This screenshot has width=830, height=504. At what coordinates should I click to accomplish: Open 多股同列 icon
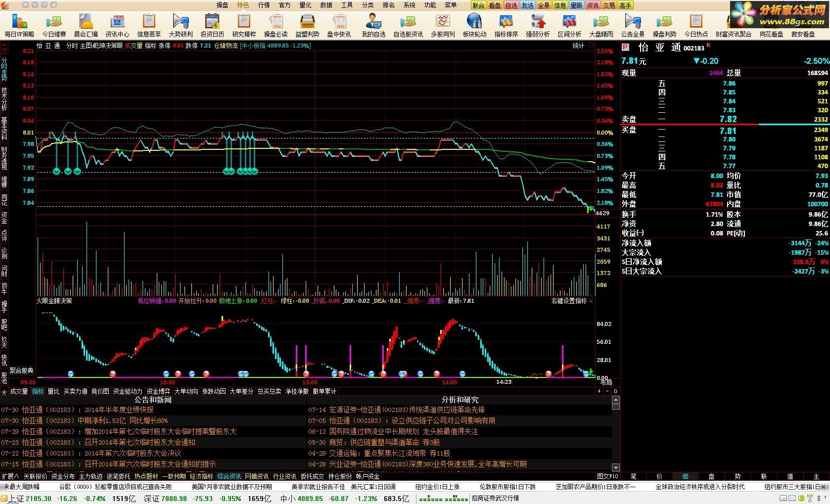(x=443, y=25)
